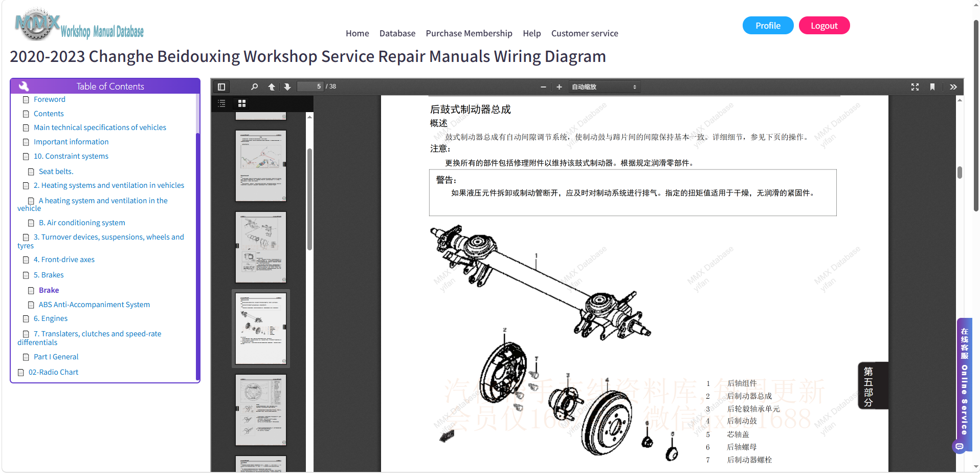Open B. Air conditioning system section

tap(82, 223)
